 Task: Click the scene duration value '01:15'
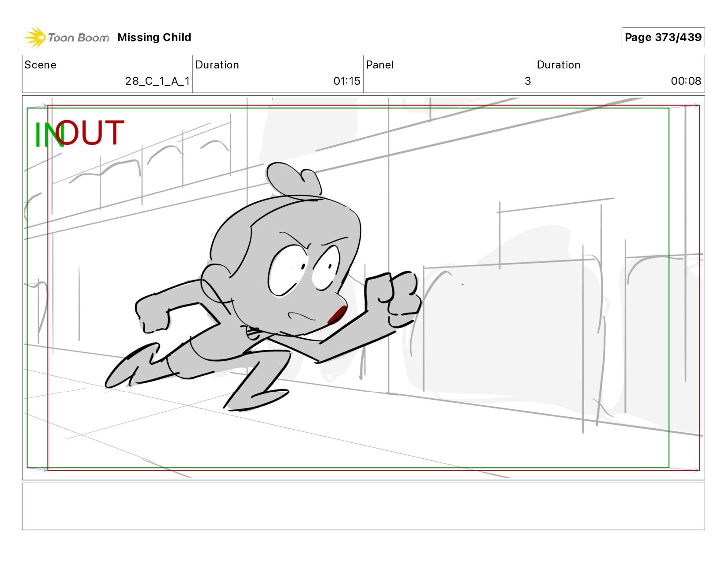(x=347, y=81)
